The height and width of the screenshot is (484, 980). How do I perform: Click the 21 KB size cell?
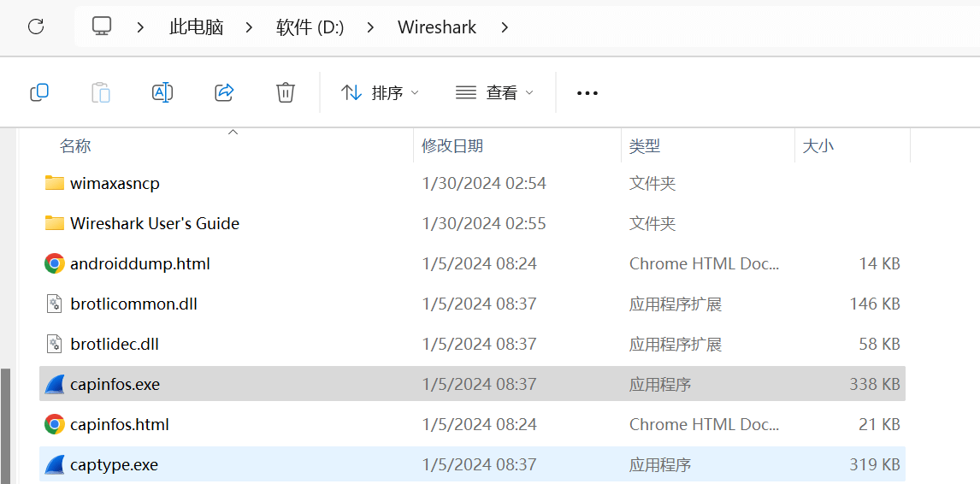point(879,425)
